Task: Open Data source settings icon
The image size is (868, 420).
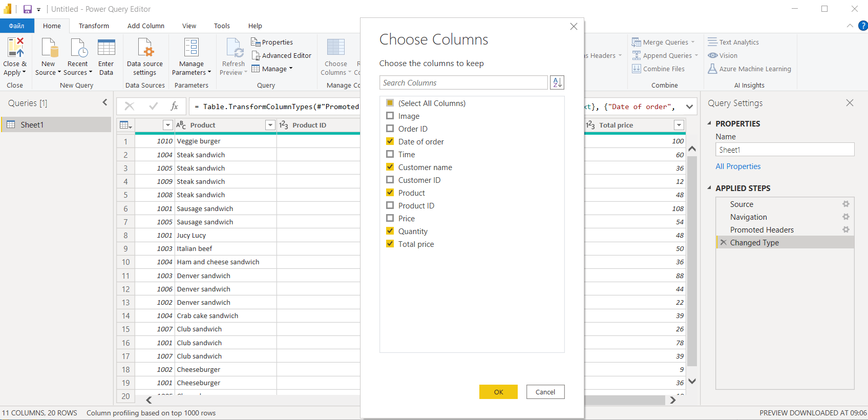Action: pos(145,47)
